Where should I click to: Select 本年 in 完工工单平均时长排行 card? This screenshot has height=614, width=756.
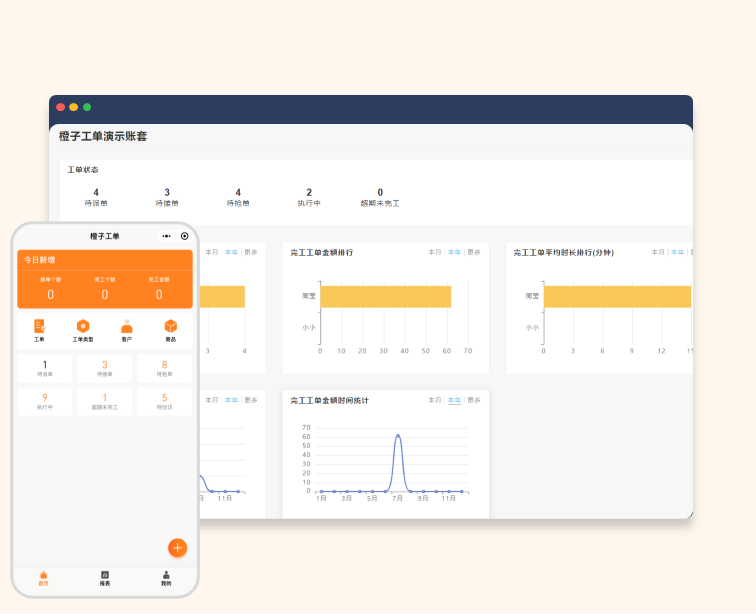(677, 252)
